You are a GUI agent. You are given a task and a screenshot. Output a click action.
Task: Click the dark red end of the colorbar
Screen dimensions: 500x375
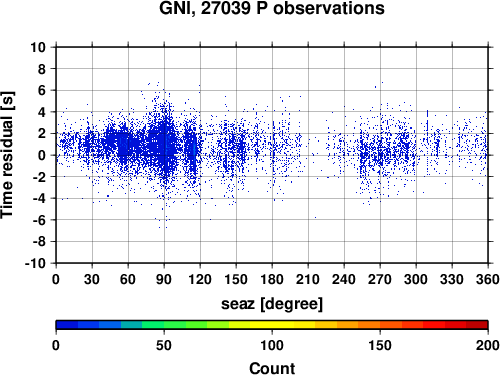[x=477, y=325]
